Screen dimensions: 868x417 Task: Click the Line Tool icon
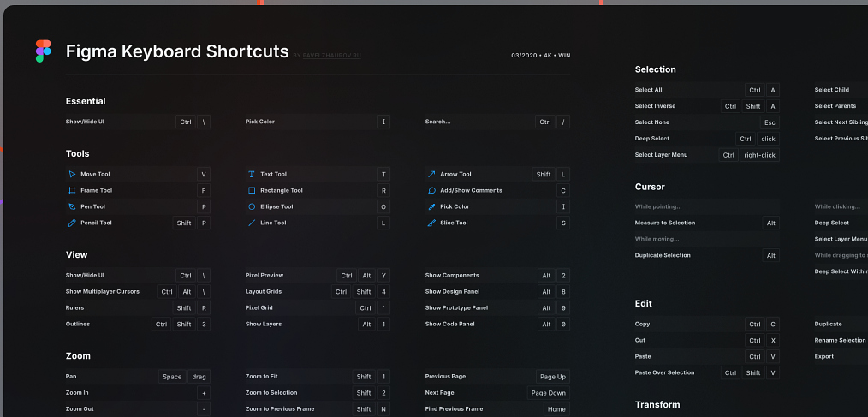pos(252,223)
